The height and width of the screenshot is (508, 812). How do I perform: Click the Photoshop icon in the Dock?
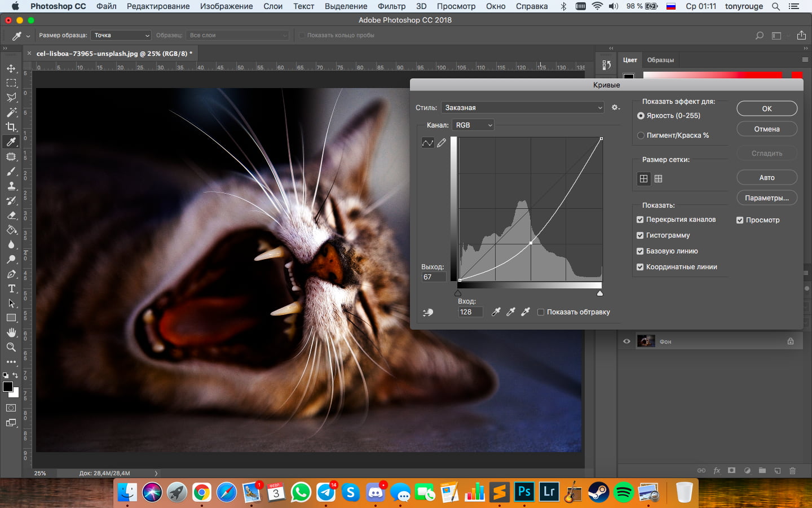point(524,492)
